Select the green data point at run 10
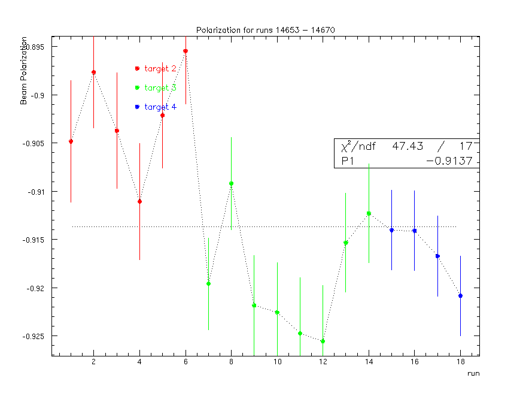Image resolution: width=532 pixels, height=393 pixels. 277,313
